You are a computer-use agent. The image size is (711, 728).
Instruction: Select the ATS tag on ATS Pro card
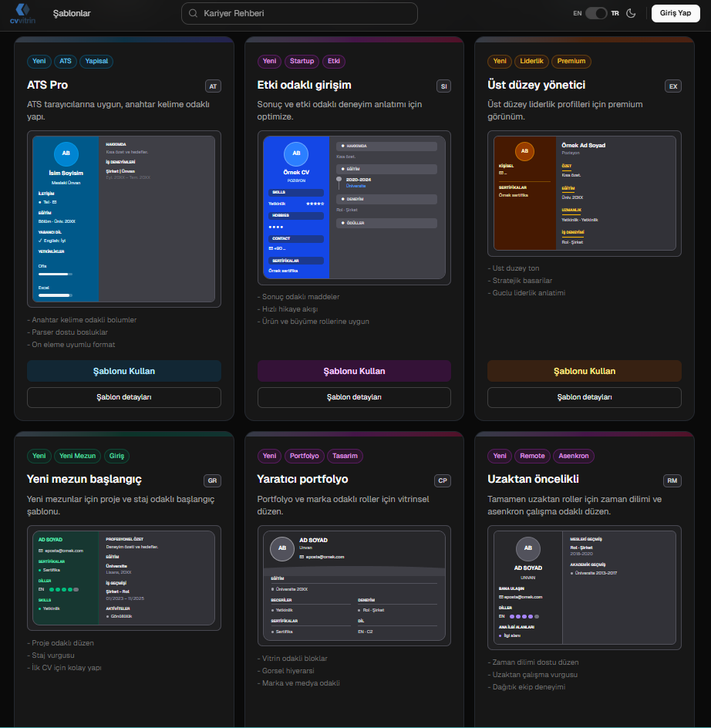pyautogui.click(x=66, y=61)
